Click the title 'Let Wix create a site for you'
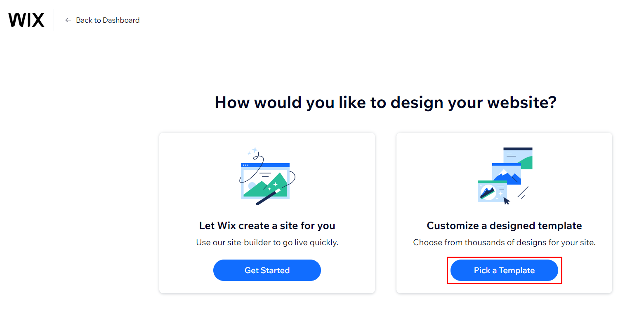Viewport: 644px width, 316px height. coord(267,226)
